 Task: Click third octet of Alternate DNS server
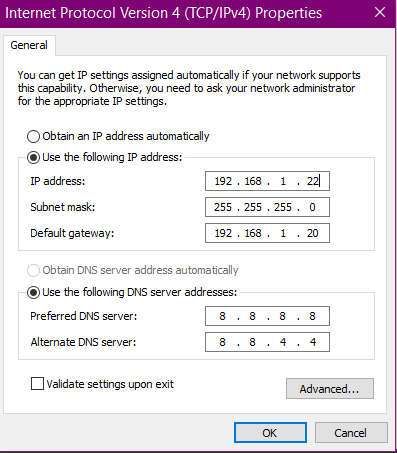coord(283,342)
